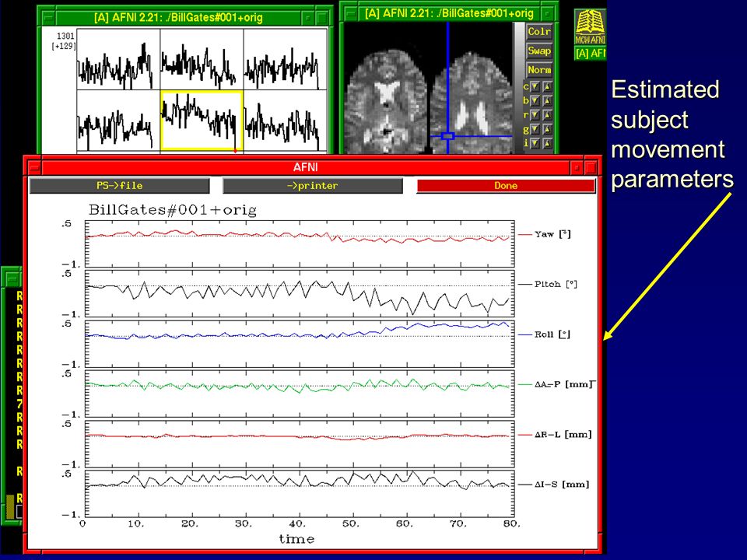Select the top-right time series sub-graph

pos(286,59)
